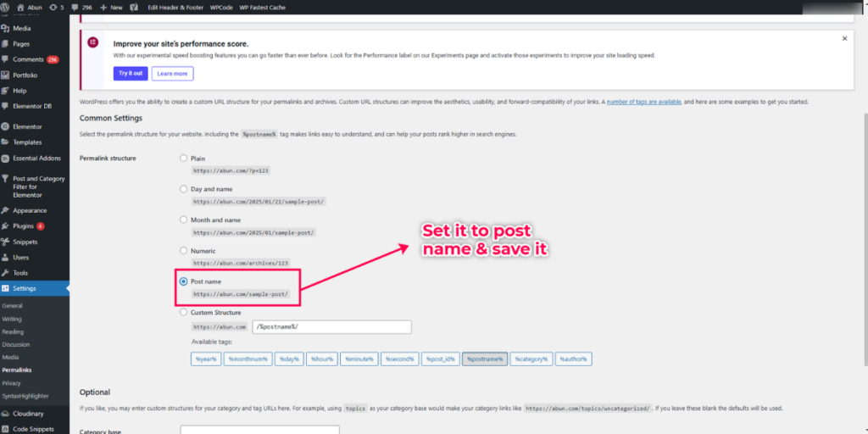Insert the %post_id% tag
This screenshot has height=434, width=868.
pos(441,359)
